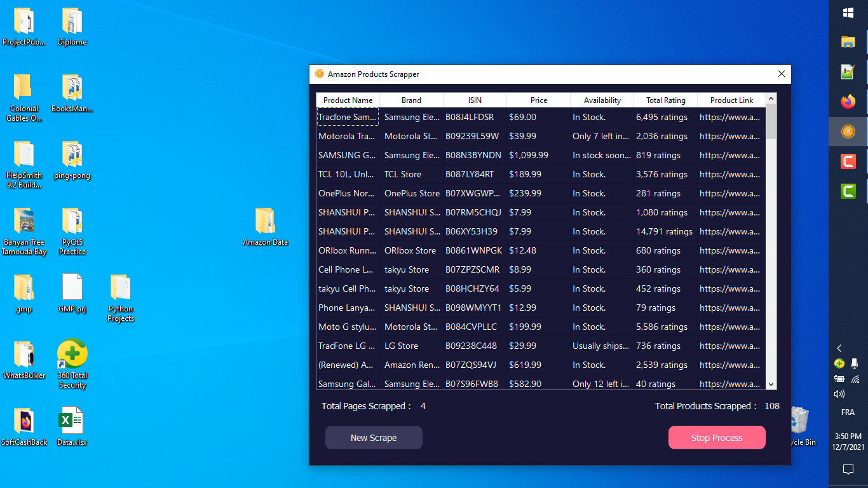
Task: Open File Explorer from the taskbar
Action: [x=848, y=42]
